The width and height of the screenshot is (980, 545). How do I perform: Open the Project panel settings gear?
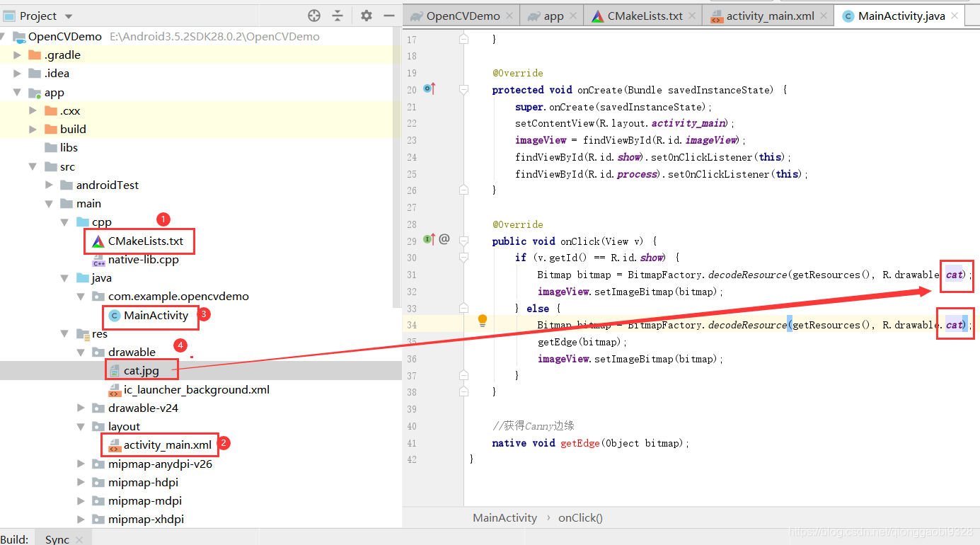click(x=366, y=16)
